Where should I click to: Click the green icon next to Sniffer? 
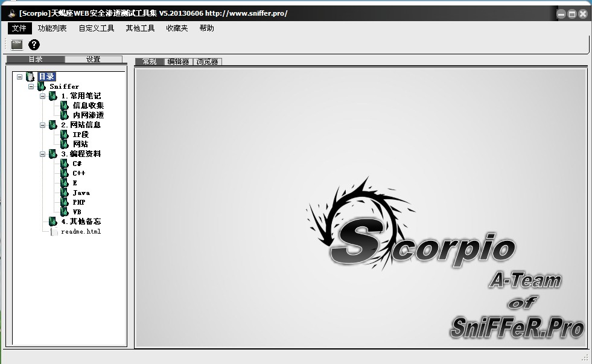click(41, 86)
